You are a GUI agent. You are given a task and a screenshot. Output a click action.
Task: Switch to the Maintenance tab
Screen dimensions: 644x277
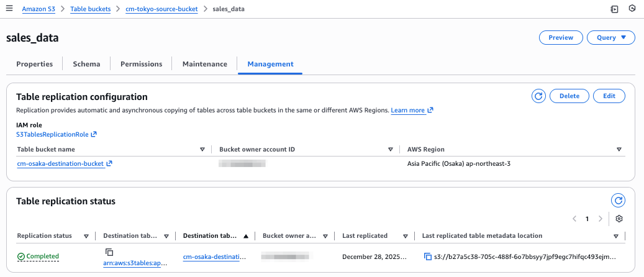coord(204,64)
